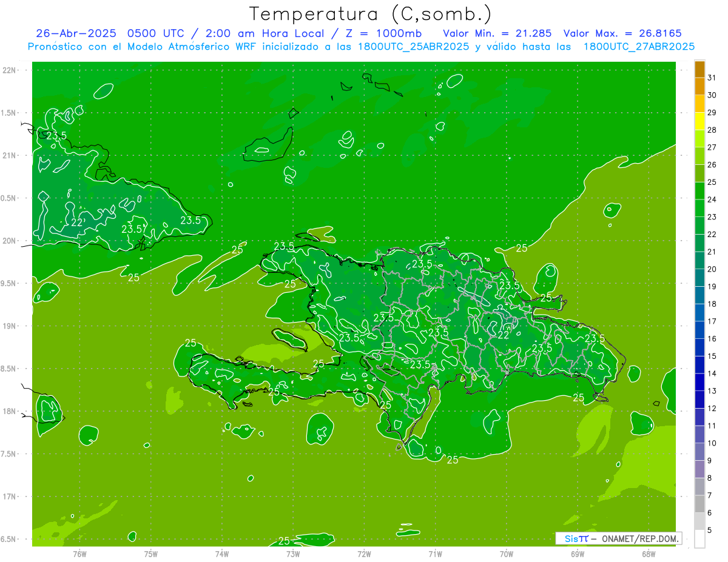The image size is (728, 562).
Task: Click the 20N latitude axis label
Action: pos(10,241)
